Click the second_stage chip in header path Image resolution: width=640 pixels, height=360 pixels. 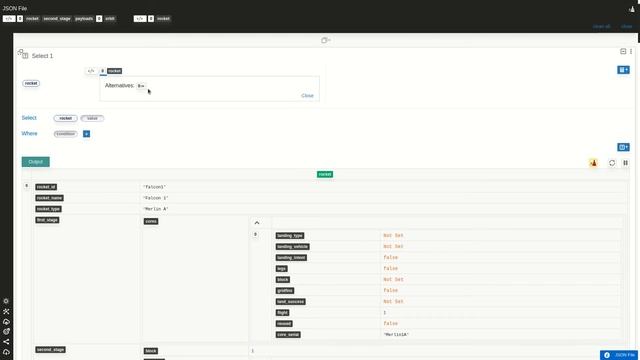tap(57, 19)
